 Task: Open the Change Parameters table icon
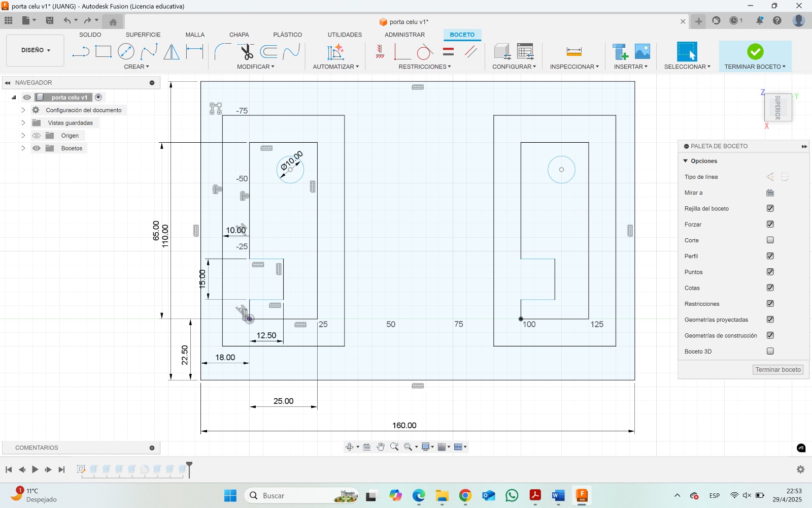point(525,52)
